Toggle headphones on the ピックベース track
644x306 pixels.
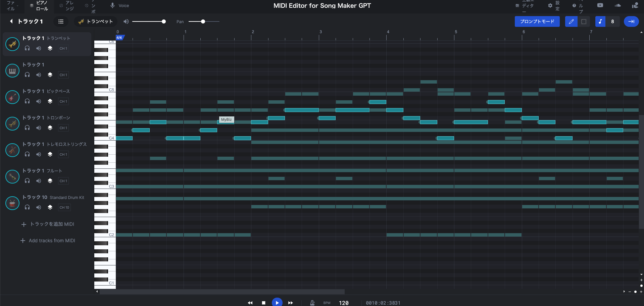[x=27, y=101]
